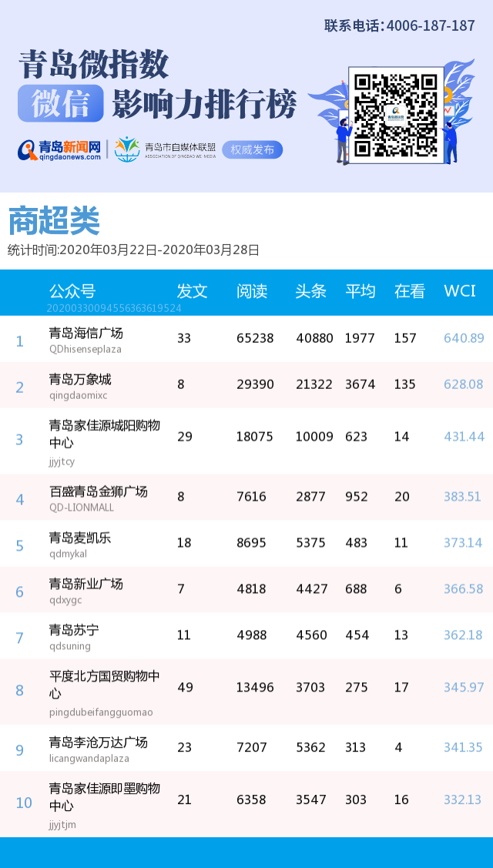Click the 青岛苏宁 account name
The width and height of the screenshot is (493, 868).
pyautogui.click(x=74, y=630)
